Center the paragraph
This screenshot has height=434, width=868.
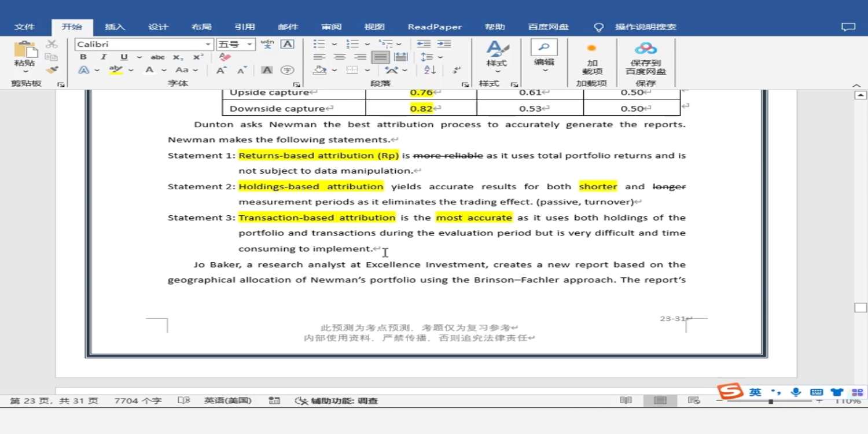(x=340, y=57)
